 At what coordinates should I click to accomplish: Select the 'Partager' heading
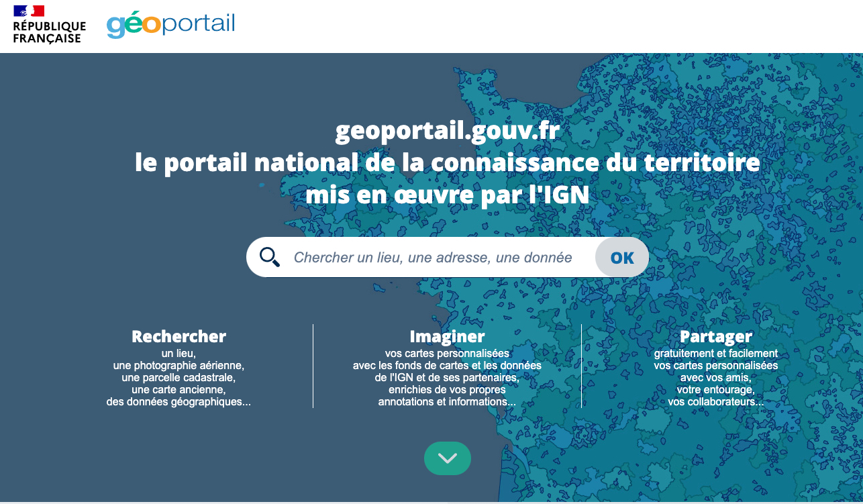[x=716, y=336]
